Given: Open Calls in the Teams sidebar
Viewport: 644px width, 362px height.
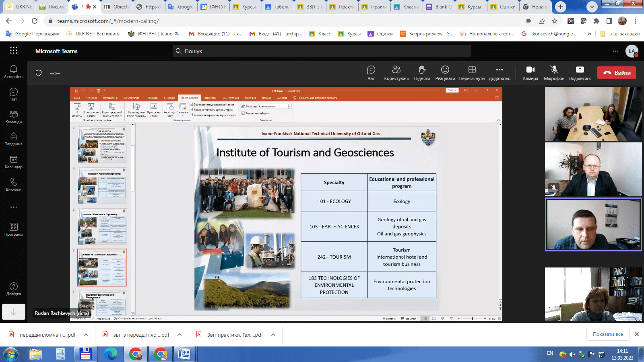Looking at the screenshot, I should point(14,185).
